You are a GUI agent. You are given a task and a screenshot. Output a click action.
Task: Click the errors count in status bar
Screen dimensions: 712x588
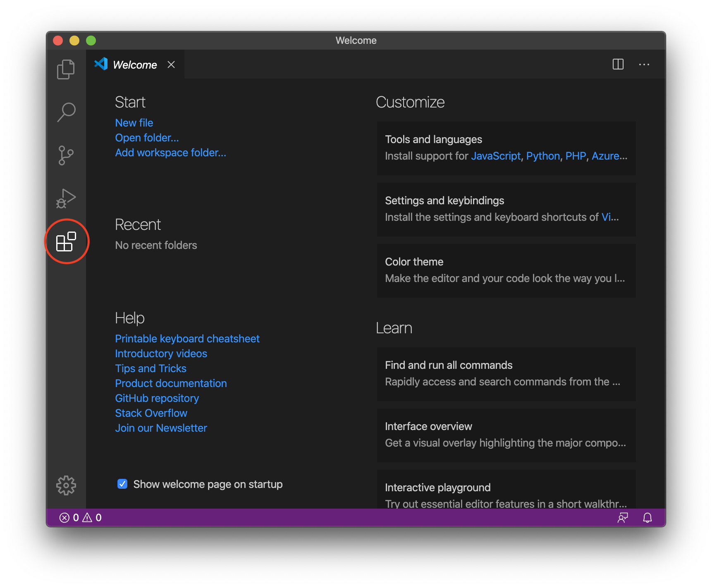(69, 518)
